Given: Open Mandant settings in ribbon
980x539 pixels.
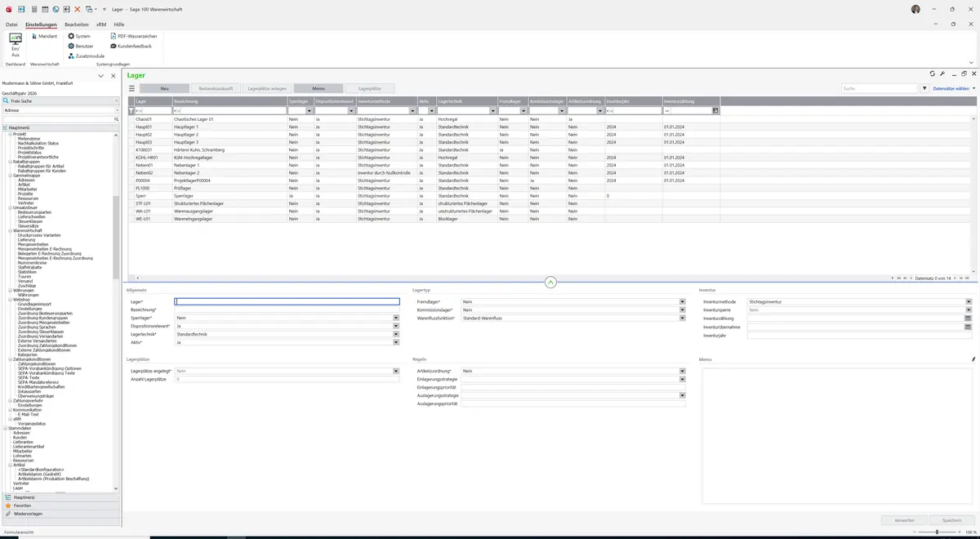Looking at the screenshot, I should tap(44, 37).
